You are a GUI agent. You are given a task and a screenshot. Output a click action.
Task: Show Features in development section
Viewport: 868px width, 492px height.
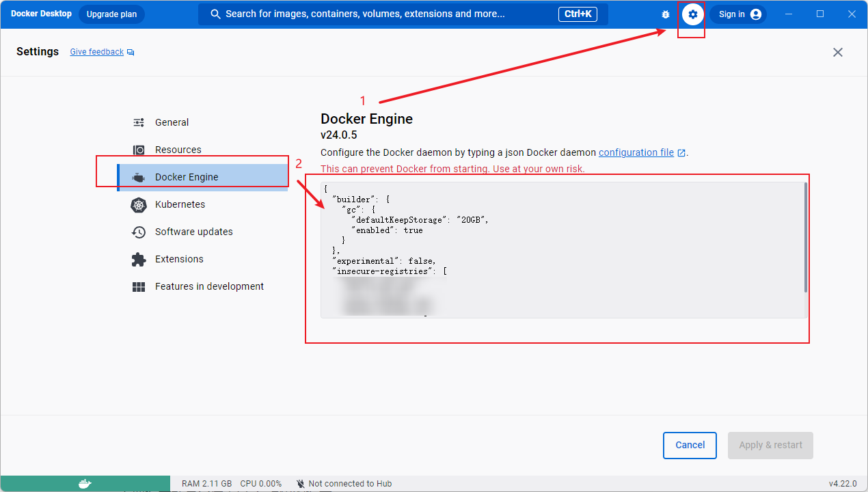click(203, 286)
